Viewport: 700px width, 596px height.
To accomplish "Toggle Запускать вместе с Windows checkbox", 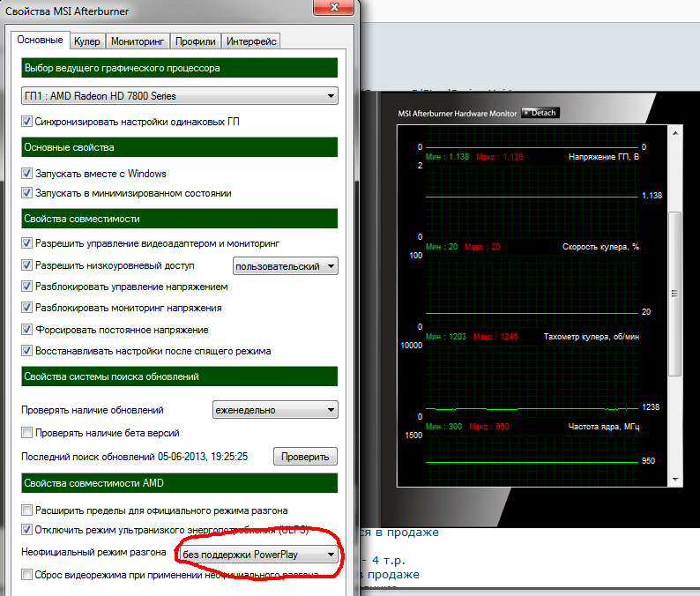I will (26, 173).
